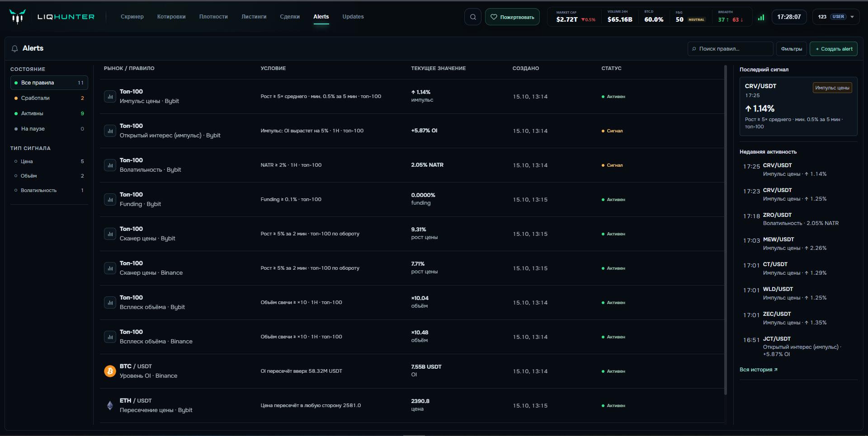Screen dimensions: 868x436
Task: Click the rules table vertical scrollbar
Action: click(726, 230)
